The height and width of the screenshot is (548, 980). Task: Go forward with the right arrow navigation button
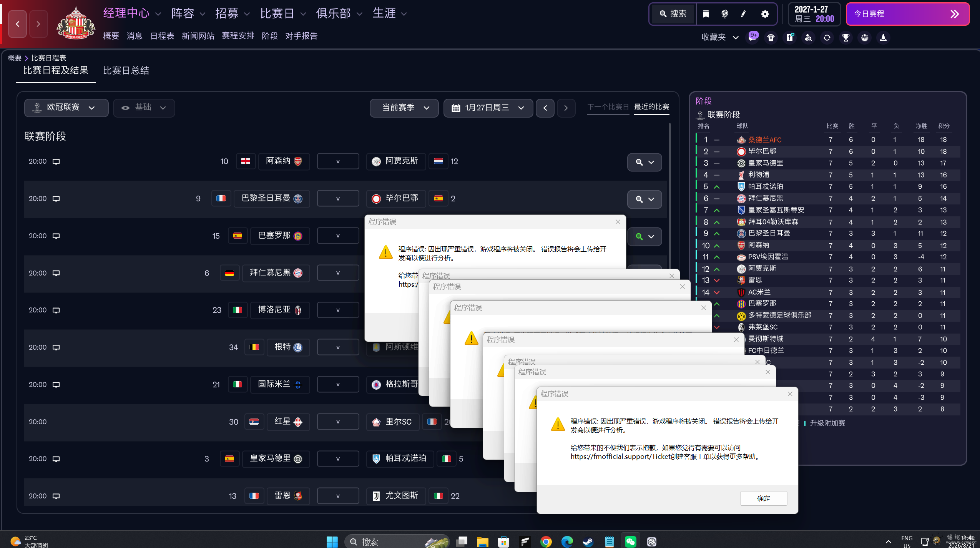tap(38, 24)
